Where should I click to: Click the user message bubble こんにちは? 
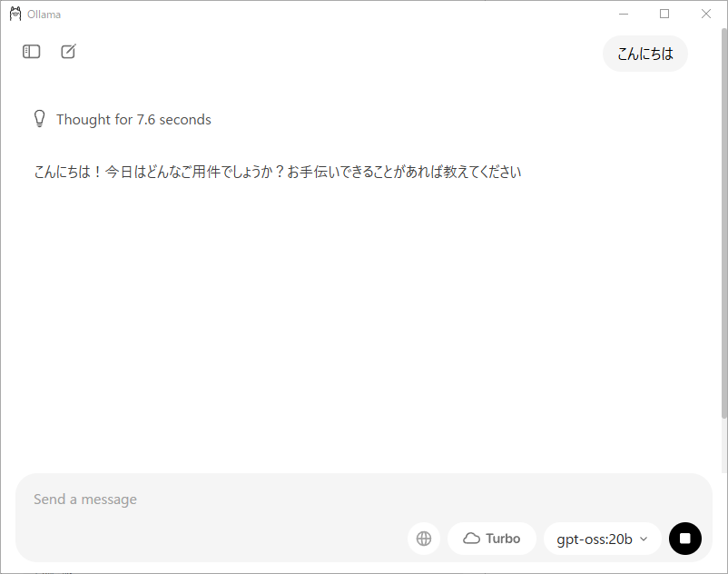point(644,54)
